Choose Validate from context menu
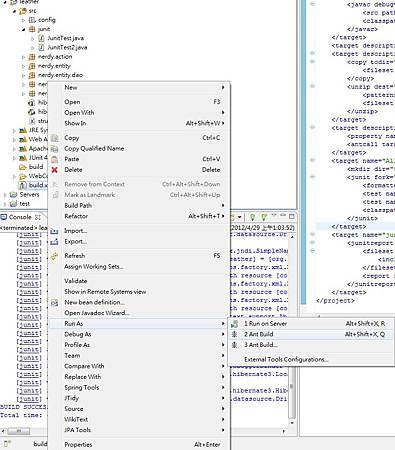The width and height of the screenshot is (395, 450). (139, 281)
